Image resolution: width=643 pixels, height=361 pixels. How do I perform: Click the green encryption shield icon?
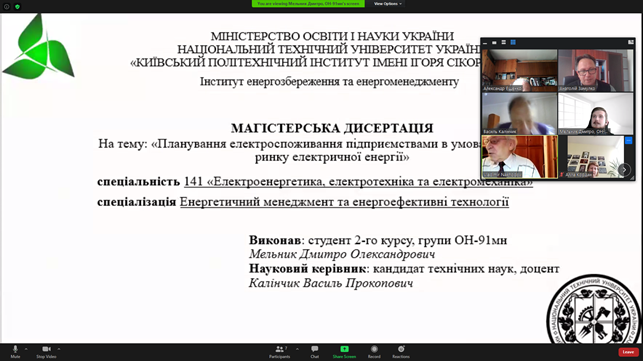[17, 7]
